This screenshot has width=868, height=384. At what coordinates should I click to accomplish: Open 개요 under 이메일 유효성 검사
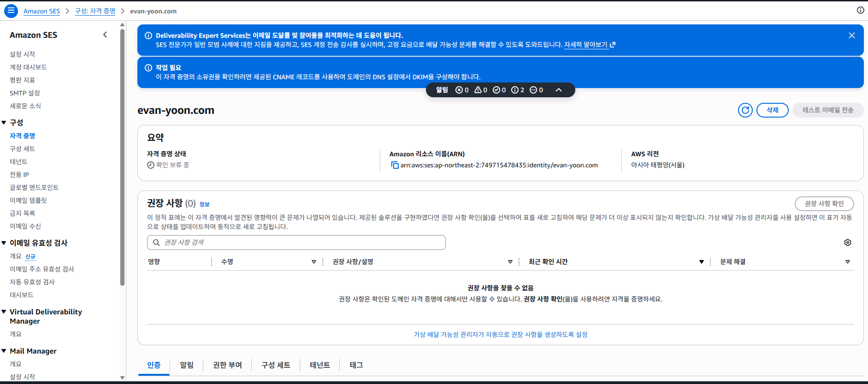(16, 256)
